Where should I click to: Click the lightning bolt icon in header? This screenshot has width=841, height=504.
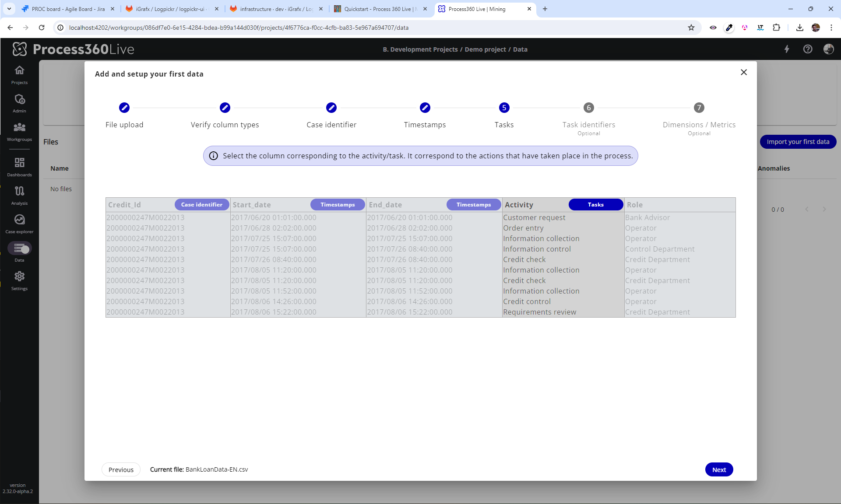click(787, 49)
